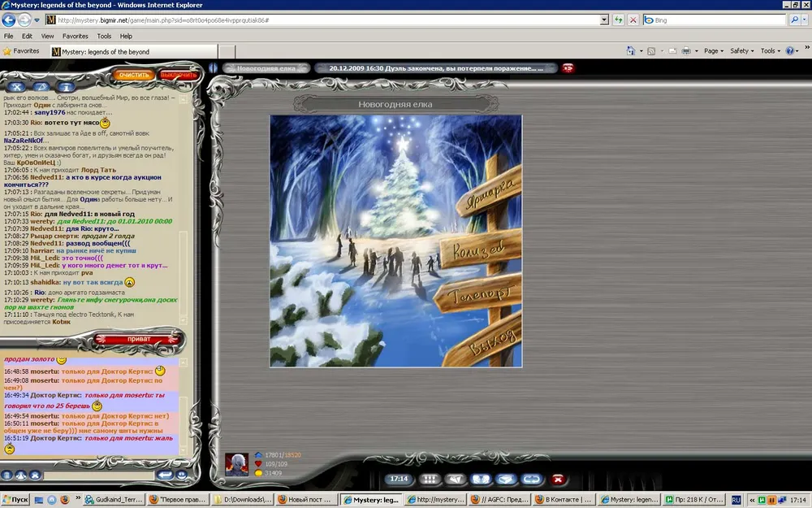Screen dimensions: 812x508
Task: Click the Ярмарка signpost
Action: click(x=490, y=193)
